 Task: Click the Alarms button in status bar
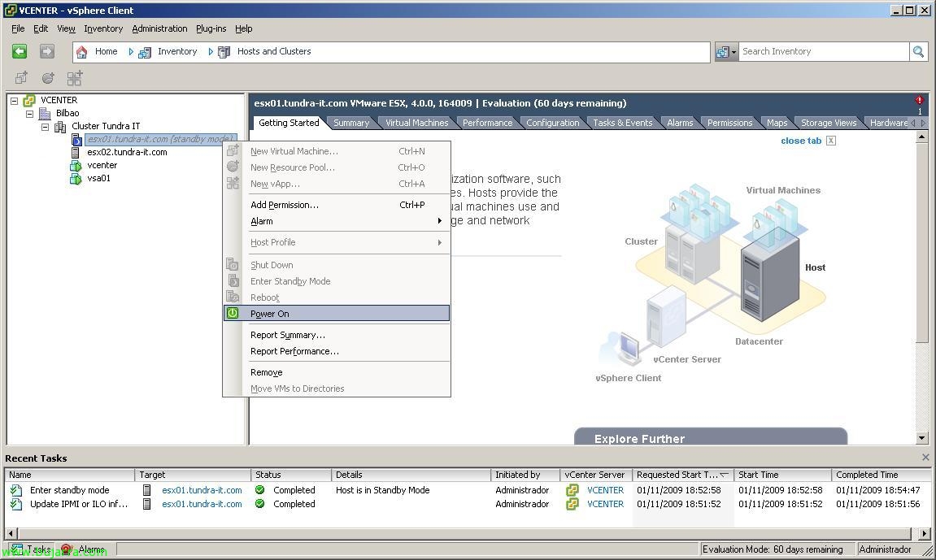(x=85, y=549)
